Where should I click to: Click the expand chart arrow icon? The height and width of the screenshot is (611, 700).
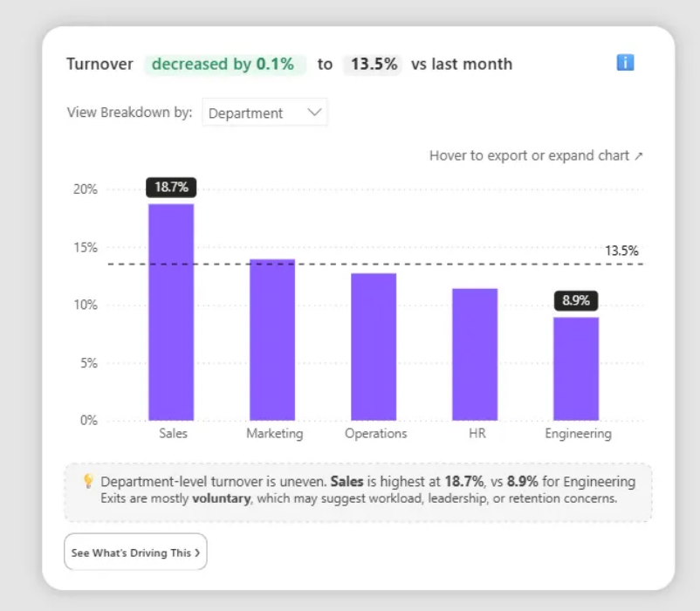pos(639,156)
